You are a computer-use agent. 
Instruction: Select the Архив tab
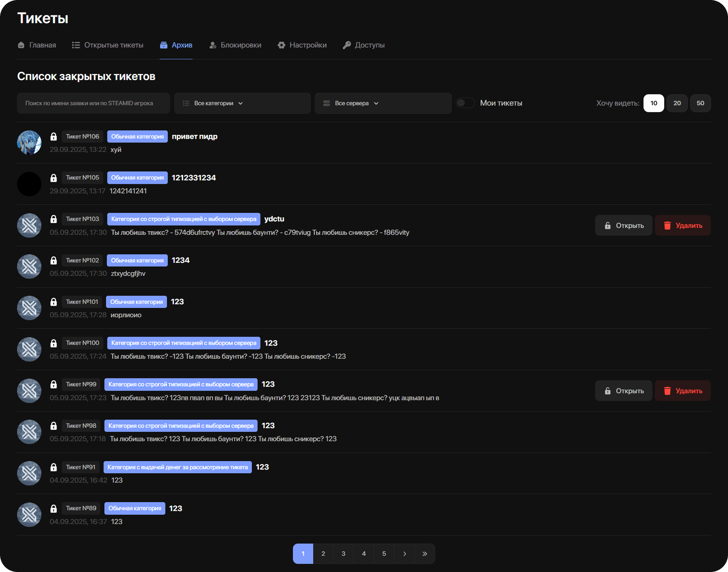pyautogui.click(x=176, y=45)
